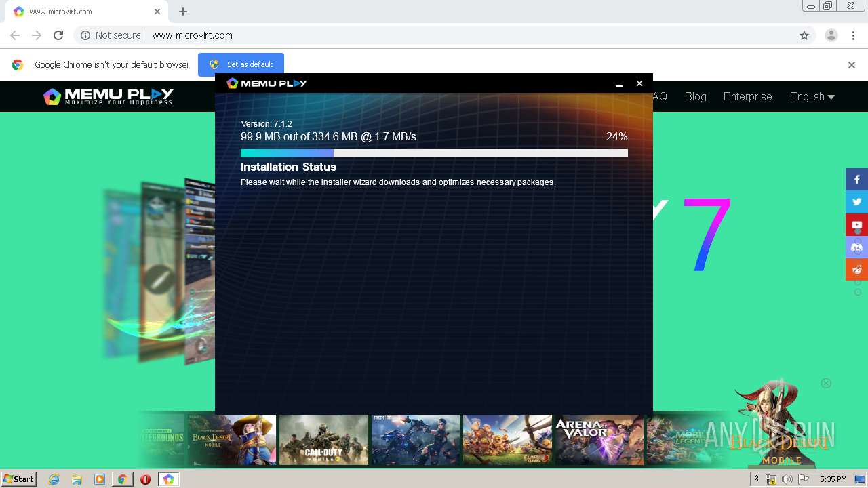The width and height of the screenshot is (868, 488).
Task: Open the Reddit social icon
Action: (x=856, y=269)
